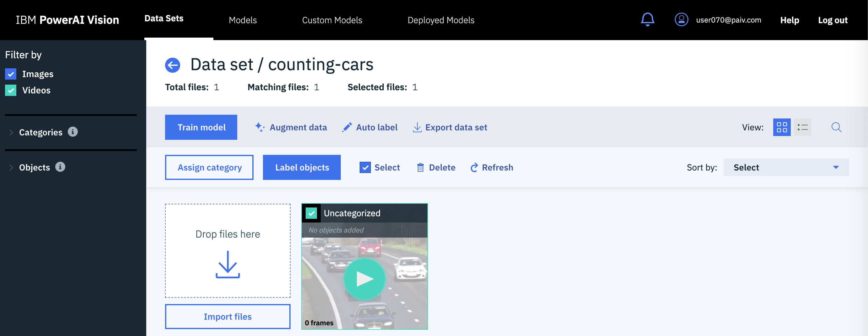The image size is (868, 336).
Task: Click the notifications bell icon
Action: 647,19
